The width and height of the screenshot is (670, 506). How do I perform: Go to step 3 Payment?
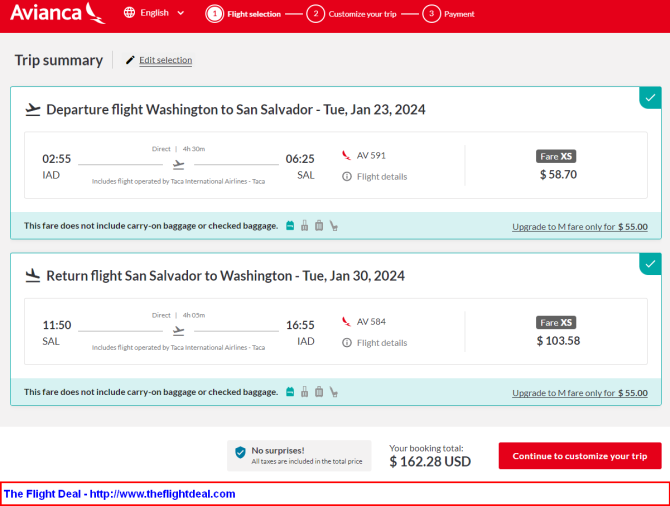click(x=448, y=14)
